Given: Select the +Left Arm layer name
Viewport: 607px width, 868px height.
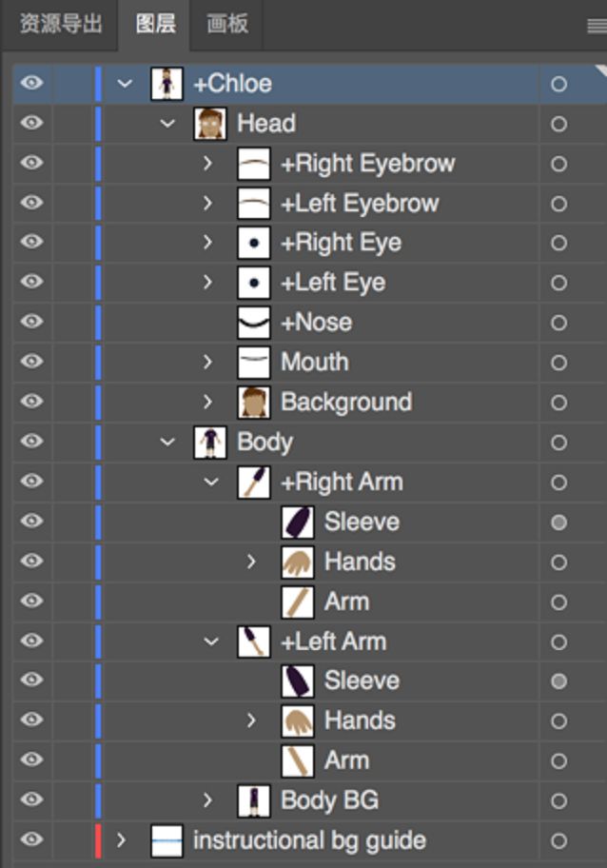Looking at the screenshot, I should coord(333,641).
